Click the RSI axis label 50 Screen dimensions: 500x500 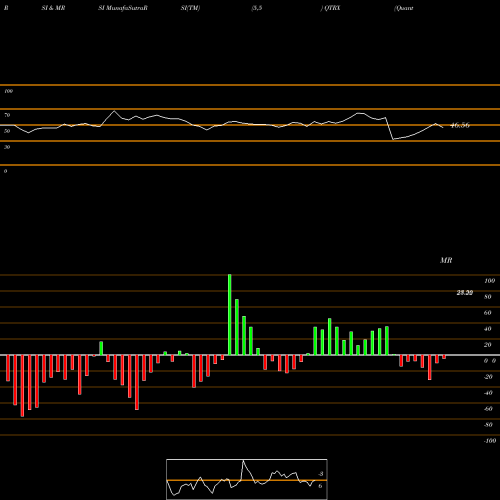point(7,131)
